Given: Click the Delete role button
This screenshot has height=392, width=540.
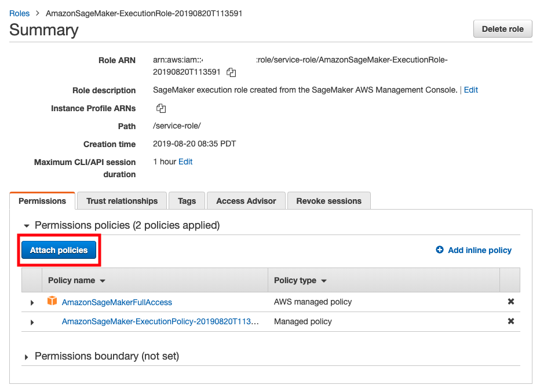Looking at the screenshot, I should [503, 29].
